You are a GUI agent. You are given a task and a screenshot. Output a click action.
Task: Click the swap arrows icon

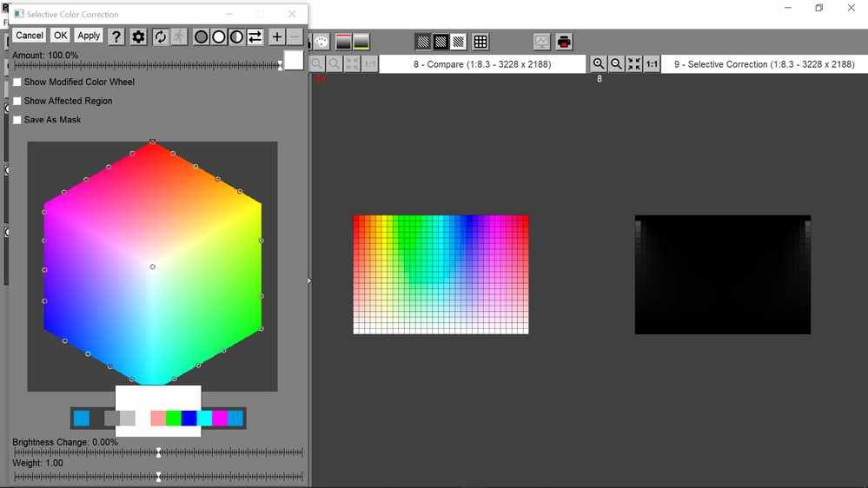pos(255,36)
